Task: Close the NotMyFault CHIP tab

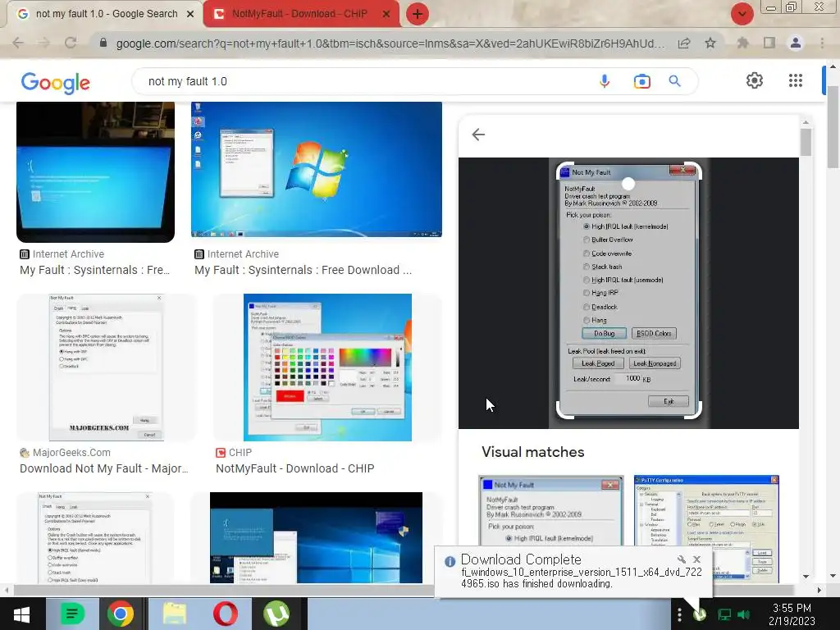Action: [x=386, y=15]
